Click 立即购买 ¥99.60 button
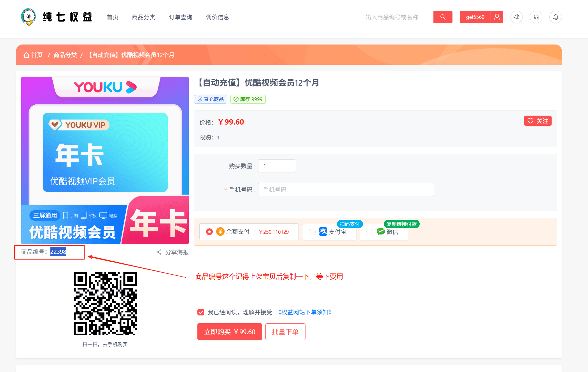588x372 pixels. pyautogui.click(x=230, y=332)
